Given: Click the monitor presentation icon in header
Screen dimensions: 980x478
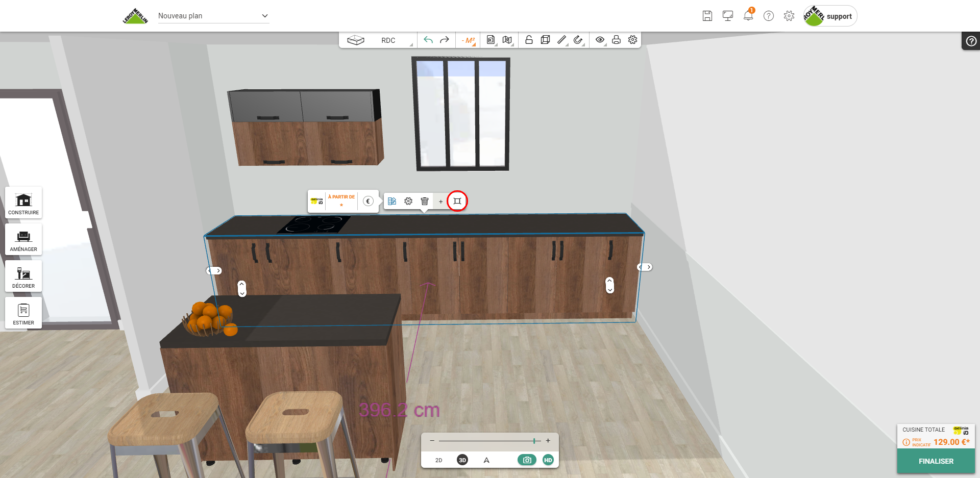Looking at the screenshot, I should pos(728,16).
